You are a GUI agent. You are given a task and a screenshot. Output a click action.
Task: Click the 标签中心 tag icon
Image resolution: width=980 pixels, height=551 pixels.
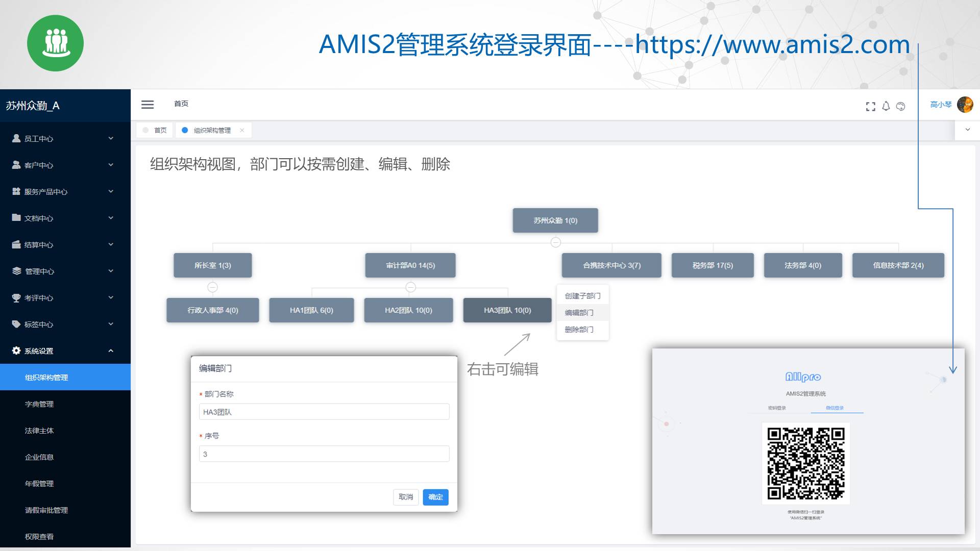pos(16,324)
